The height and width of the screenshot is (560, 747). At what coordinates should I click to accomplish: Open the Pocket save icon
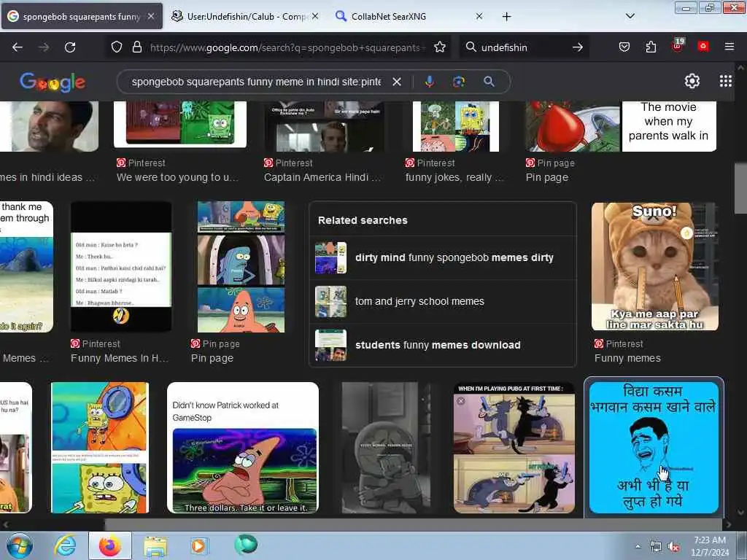624,47
